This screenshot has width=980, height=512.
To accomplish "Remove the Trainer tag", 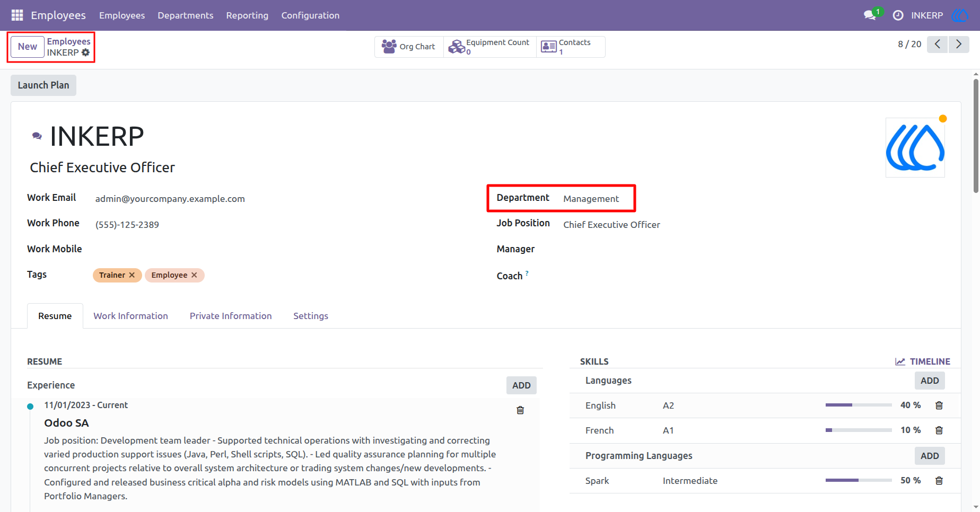I will 132,275.
